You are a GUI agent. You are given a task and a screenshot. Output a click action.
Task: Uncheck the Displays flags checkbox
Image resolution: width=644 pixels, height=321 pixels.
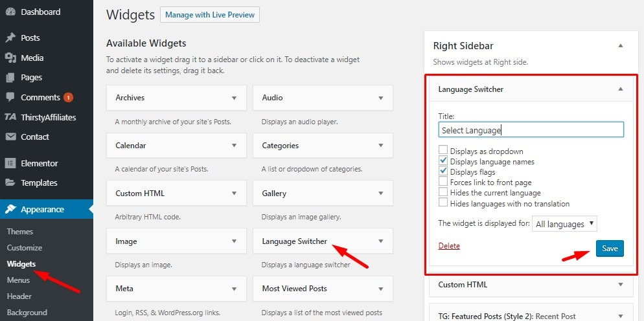point(443,172)
